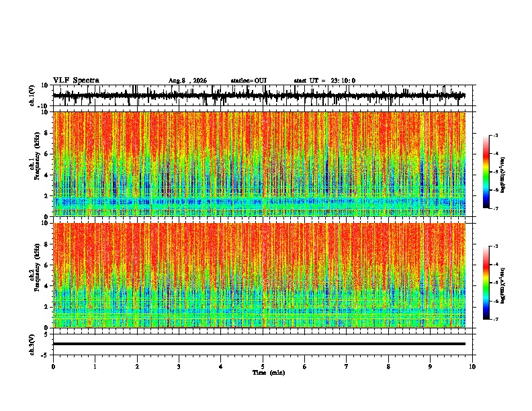Click time axis tick label "5"

pos(263,366)
